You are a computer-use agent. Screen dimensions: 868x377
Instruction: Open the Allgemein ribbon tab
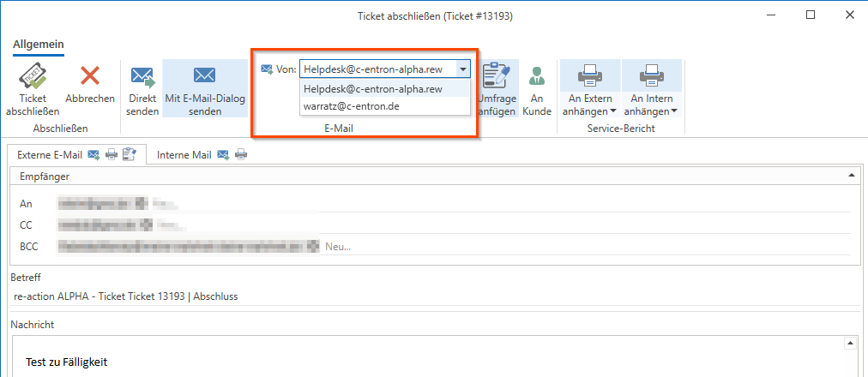click(x=39, y=44)
